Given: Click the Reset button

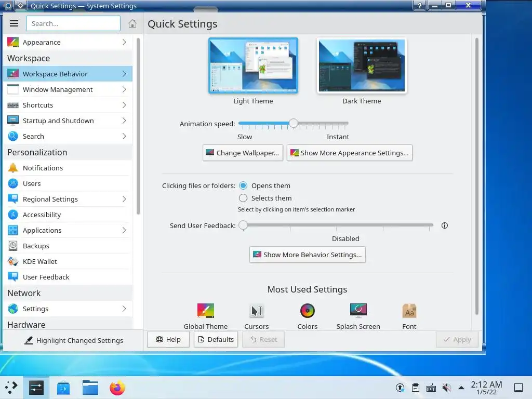Looking at the screenshot, I should [263, 339].
